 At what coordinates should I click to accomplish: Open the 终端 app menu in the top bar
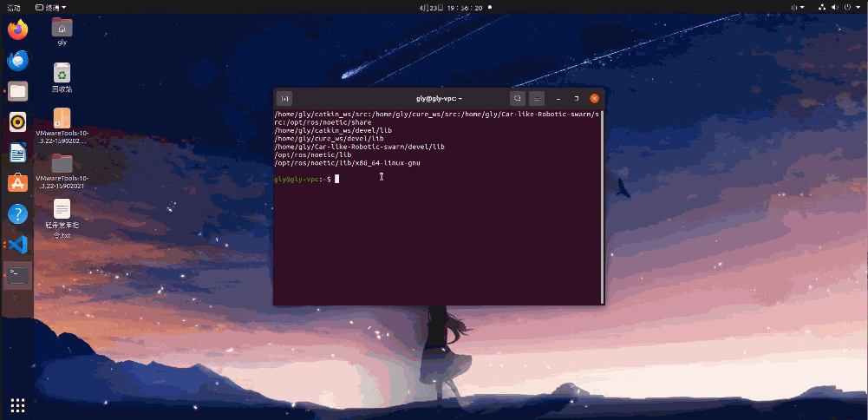(51, 7)
